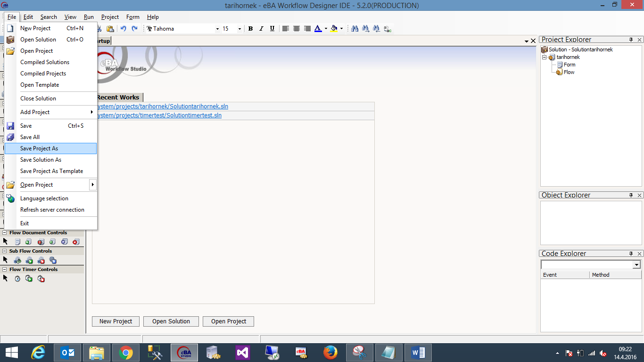Select Language selection menu entry

[x=50, y=198]
